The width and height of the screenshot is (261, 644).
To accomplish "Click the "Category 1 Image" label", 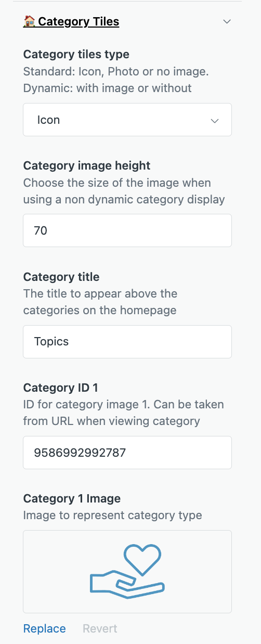I will [x=72, y=498].
